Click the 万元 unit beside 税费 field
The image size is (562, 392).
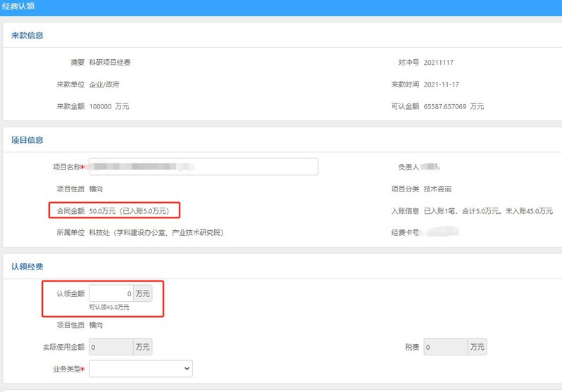(477, 347)
